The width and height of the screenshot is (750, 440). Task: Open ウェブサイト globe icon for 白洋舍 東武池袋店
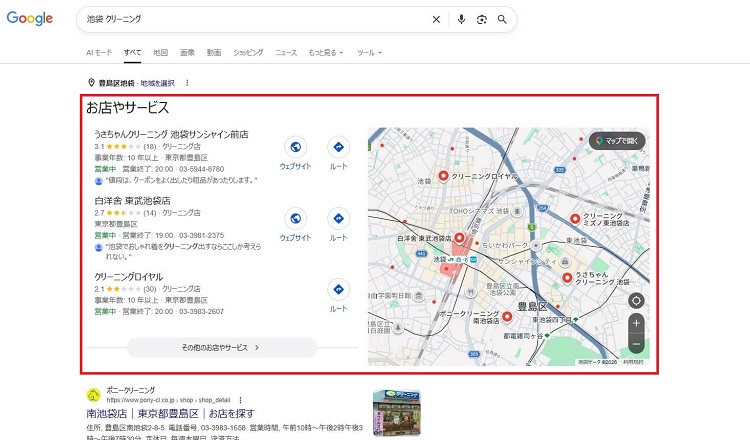pos(296,218)
